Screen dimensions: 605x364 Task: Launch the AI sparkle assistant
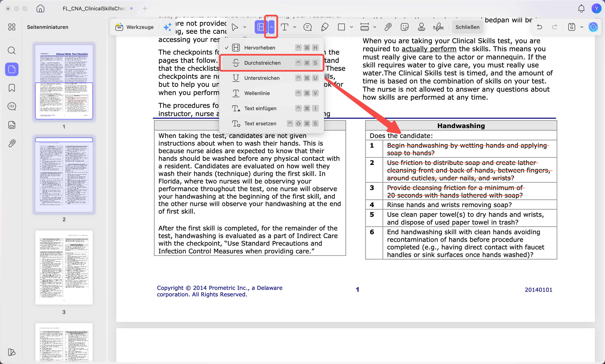(x=167, y=27)
